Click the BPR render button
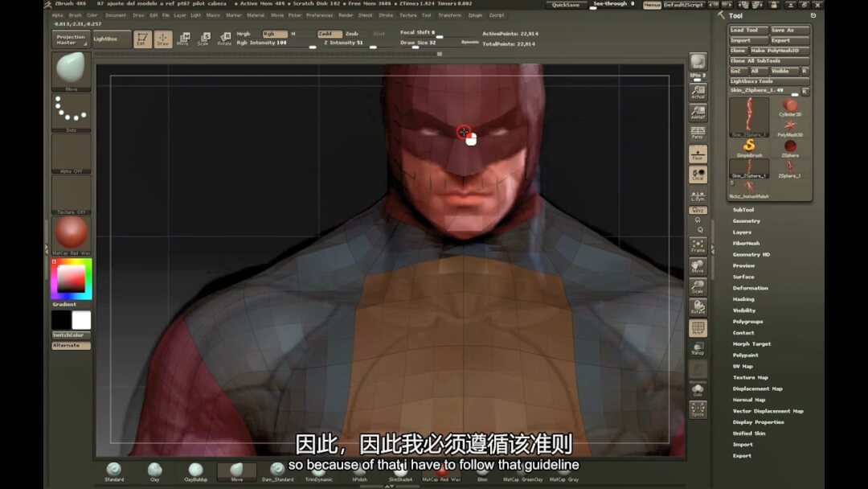Viewport: 868px width, 489px height. pyautogui.click(x=698, y=61)
